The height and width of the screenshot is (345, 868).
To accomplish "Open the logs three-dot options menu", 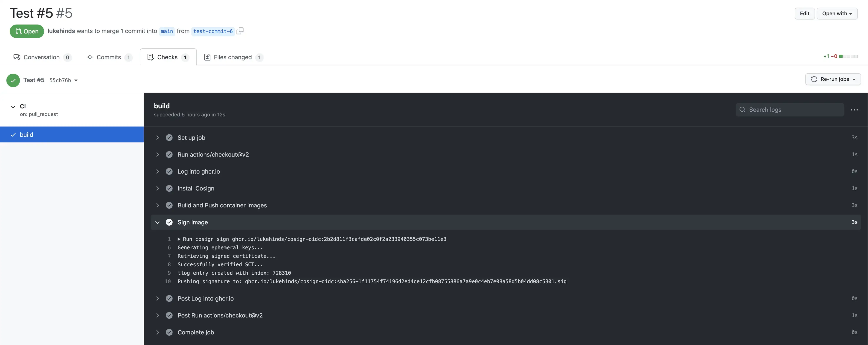I will coord(854,110).
